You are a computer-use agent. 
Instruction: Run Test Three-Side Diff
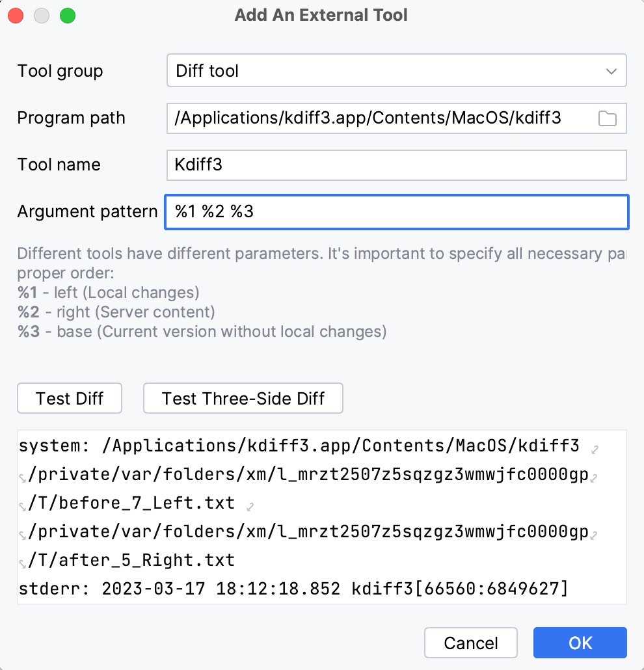[x=243, y=398]
